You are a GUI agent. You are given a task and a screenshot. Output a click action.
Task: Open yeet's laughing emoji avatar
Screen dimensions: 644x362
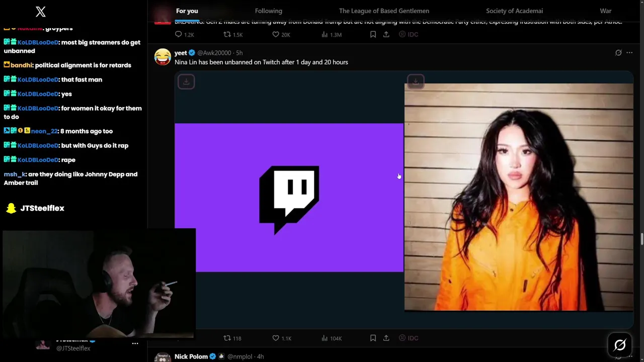(162, 57)
